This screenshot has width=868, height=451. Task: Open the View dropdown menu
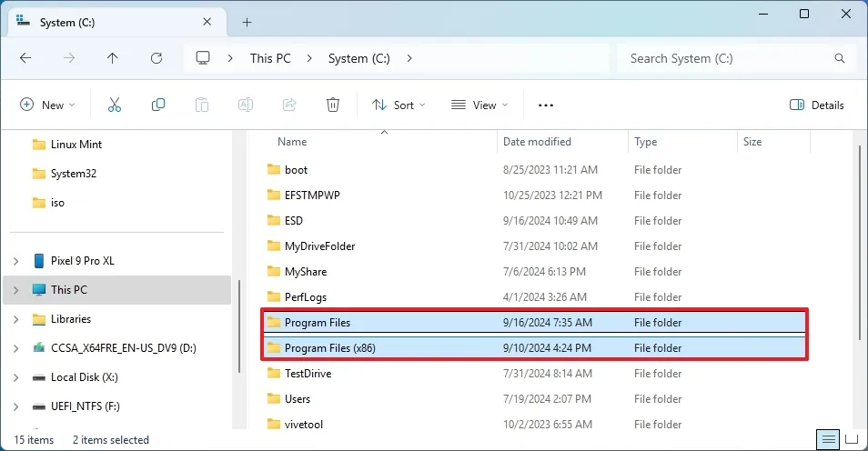click(479, 105)
